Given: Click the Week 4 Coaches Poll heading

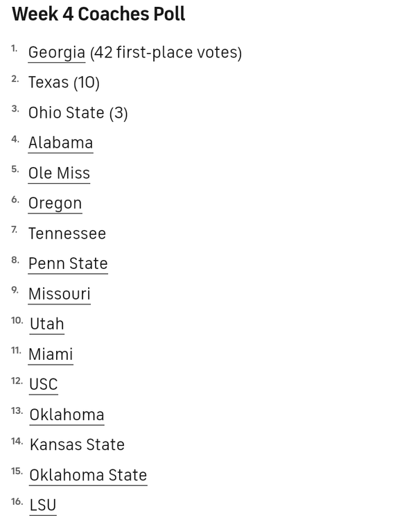Looking at the screenshot, I should tap(98, 15).
